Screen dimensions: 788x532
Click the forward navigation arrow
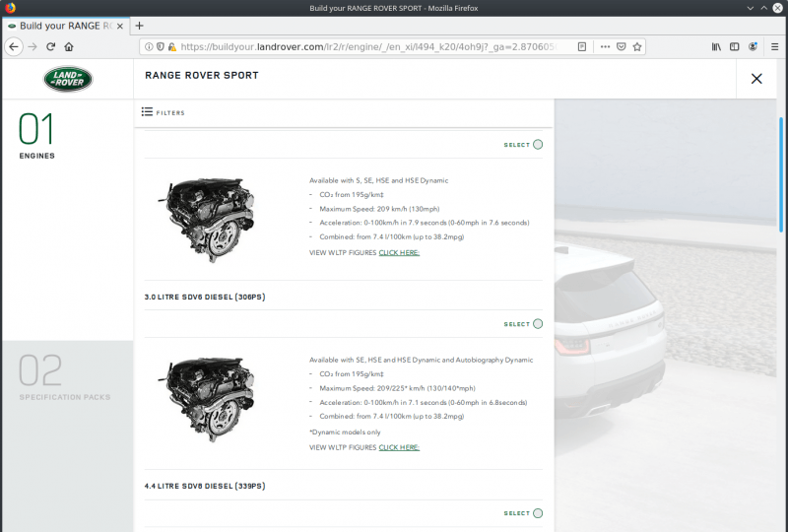pyautogui.click(x=33, y=46)
